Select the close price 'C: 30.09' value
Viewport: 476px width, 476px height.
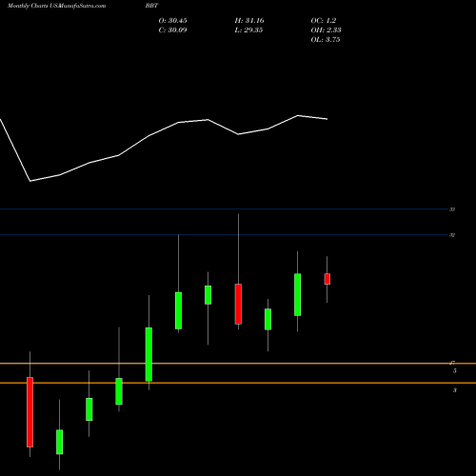[x=172, y=30]
